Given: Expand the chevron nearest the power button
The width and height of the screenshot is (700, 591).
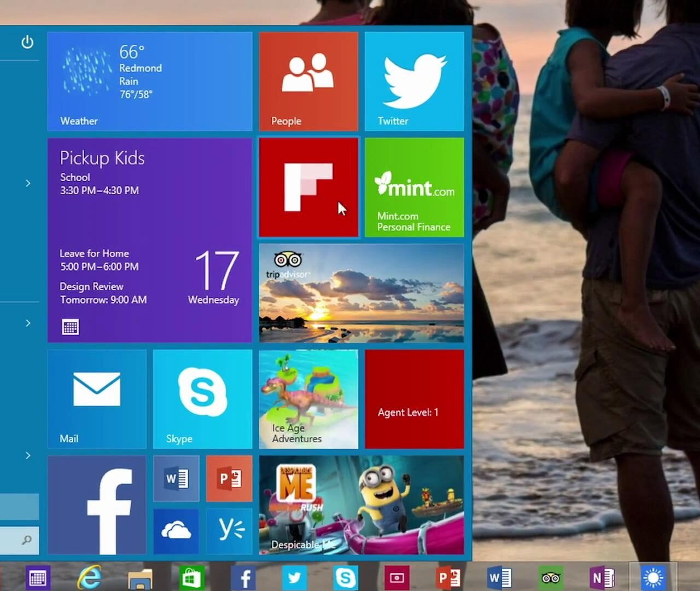Looking at the screenshot, I should click(x=28, y=183).
